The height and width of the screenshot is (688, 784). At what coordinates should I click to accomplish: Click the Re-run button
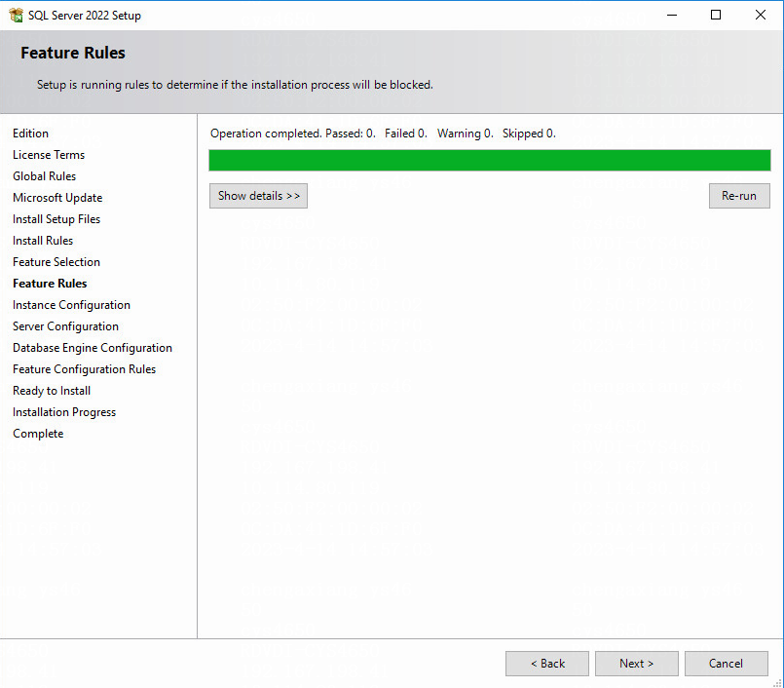(x=739, y=196)
